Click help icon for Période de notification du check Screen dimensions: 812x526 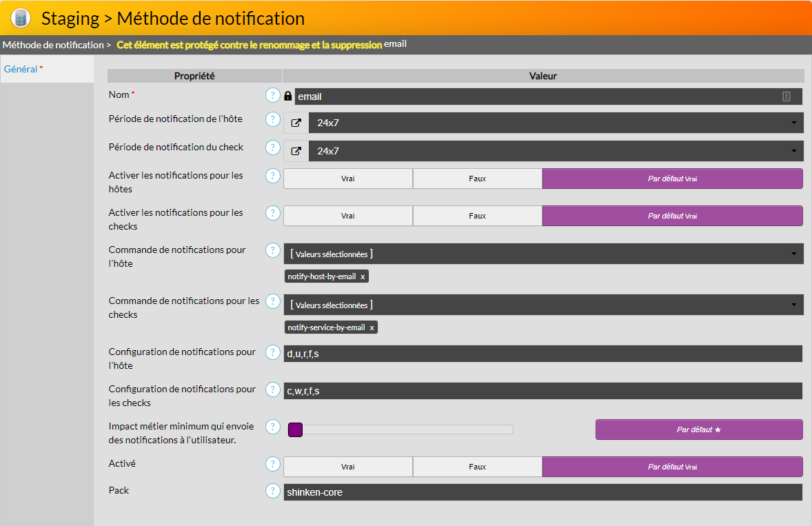coord(273,148)
